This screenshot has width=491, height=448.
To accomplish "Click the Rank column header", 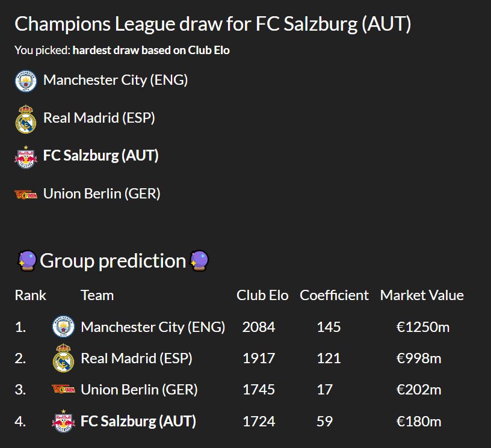I will point(30,295).
